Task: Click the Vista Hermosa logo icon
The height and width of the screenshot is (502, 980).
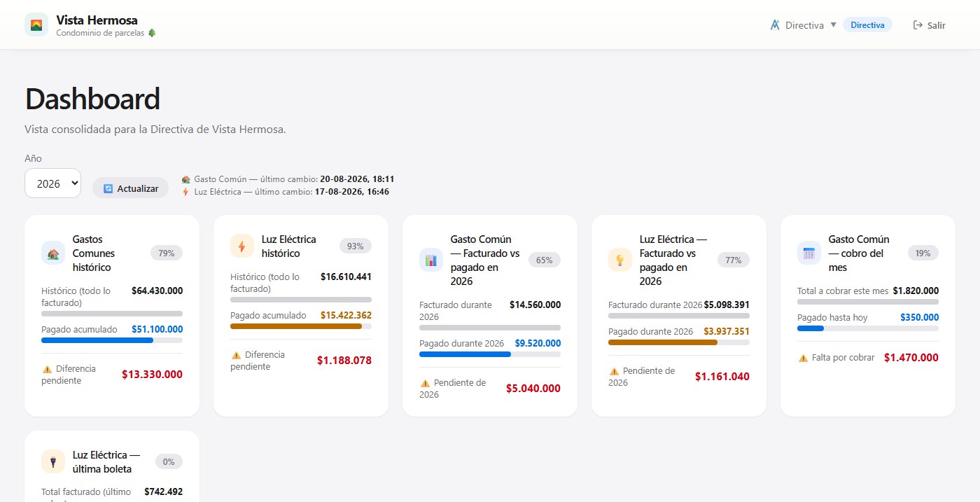Action: 36,25
